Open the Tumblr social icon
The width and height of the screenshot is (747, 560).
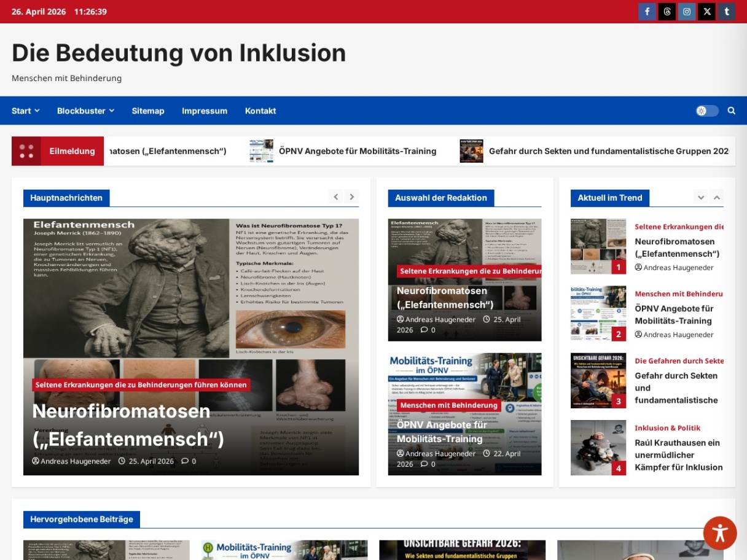click(x=726, y=11)
